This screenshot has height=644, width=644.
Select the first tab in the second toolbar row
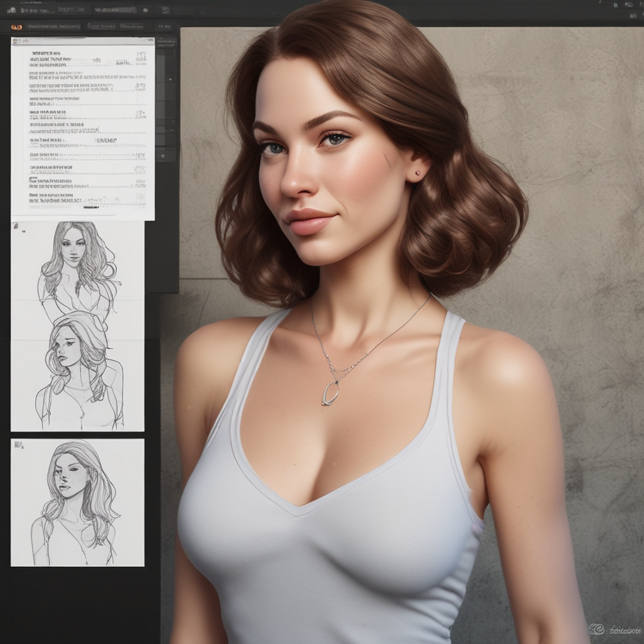point(101,27)
